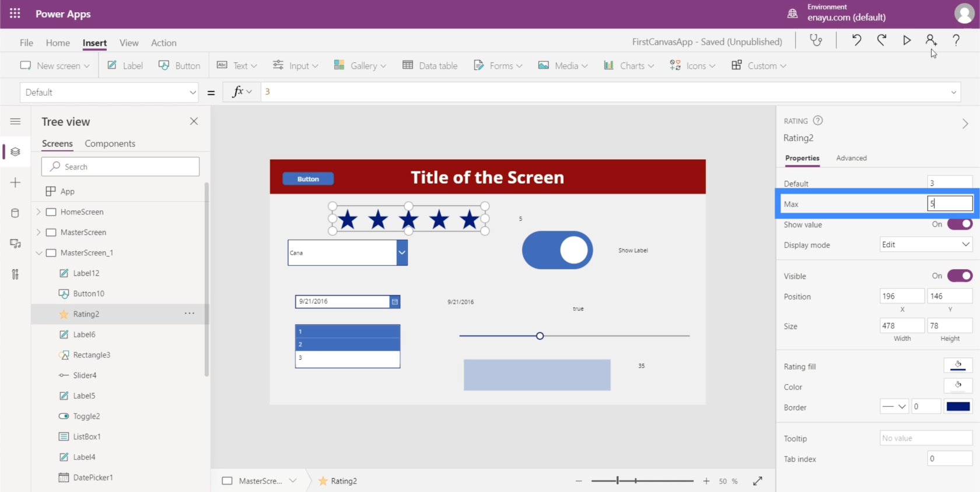The height and width of the screenshot is (492, 980).
Task: Switch to the Components tab
Action: (x=110, y=143)
